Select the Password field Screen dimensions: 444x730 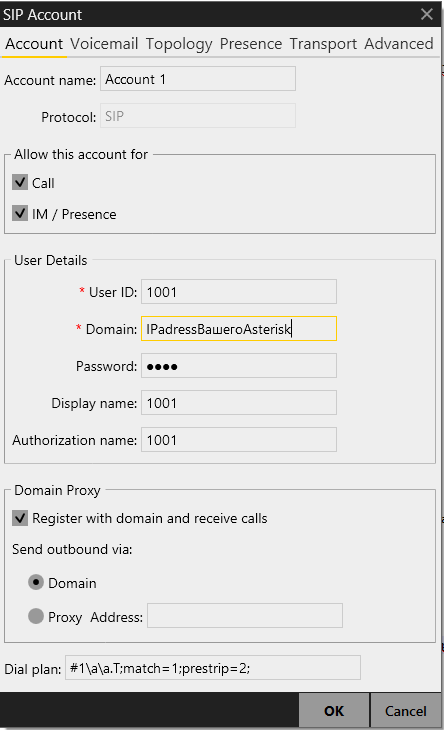pyautogui.click(x=239, y=366)
